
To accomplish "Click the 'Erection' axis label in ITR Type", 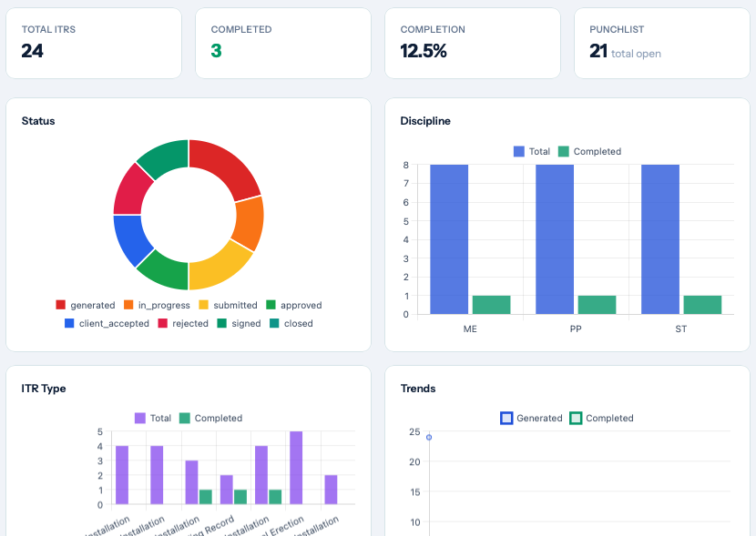I will (286, 526).
